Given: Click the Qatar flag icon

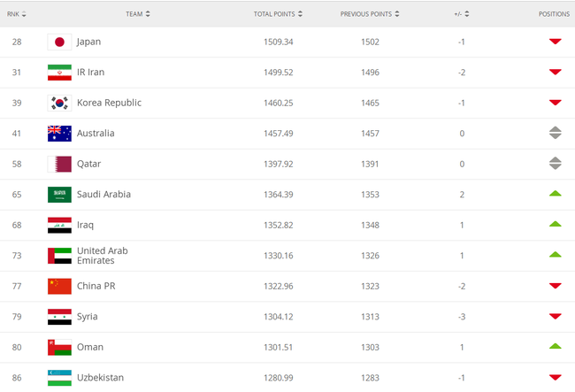Looking at the screenshot, I should point(59,164).
